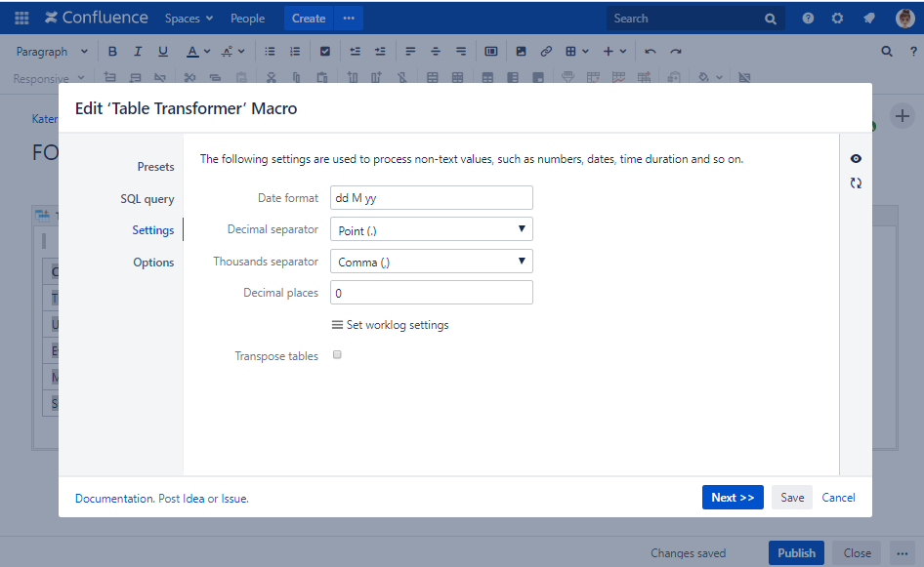Toggle Italic formatting
924x567 pixels.
pos(137,51)
